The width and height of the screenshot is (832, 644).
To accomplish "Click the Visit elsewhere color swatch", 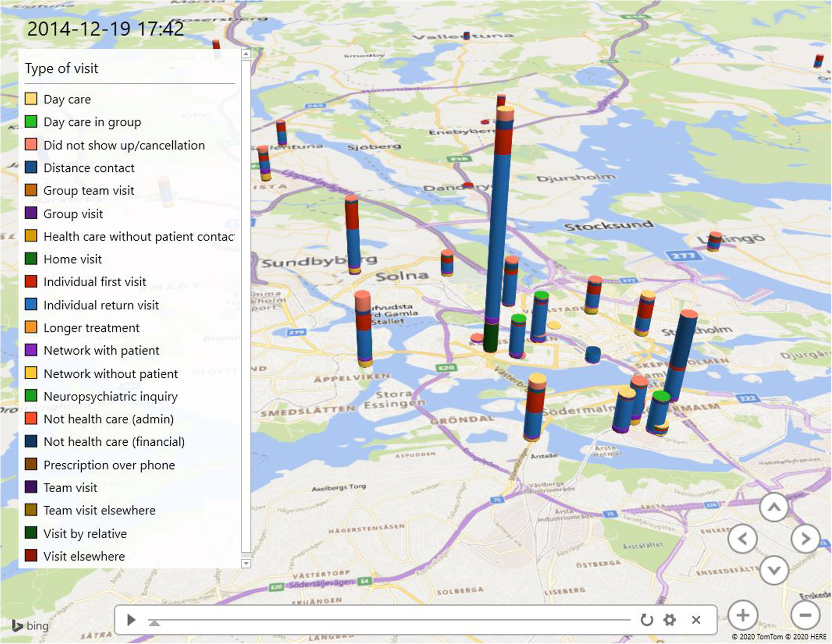I will 31,556.
